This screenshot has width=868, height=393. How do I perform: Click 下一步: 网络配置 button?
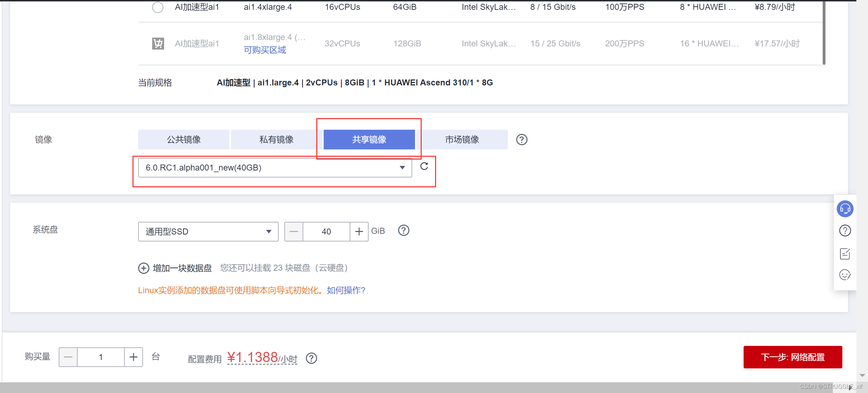792,357
